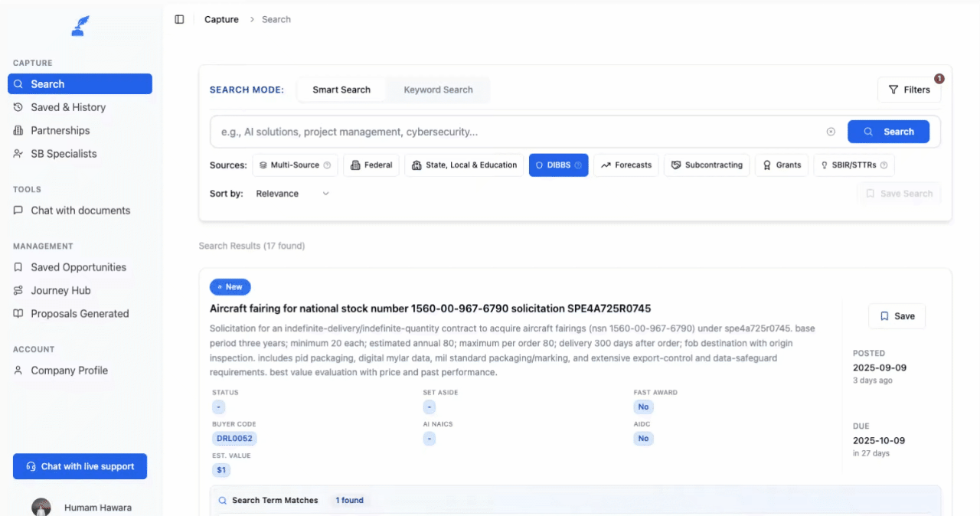Open the Sort by Relevance dropdown

(291, 193)
